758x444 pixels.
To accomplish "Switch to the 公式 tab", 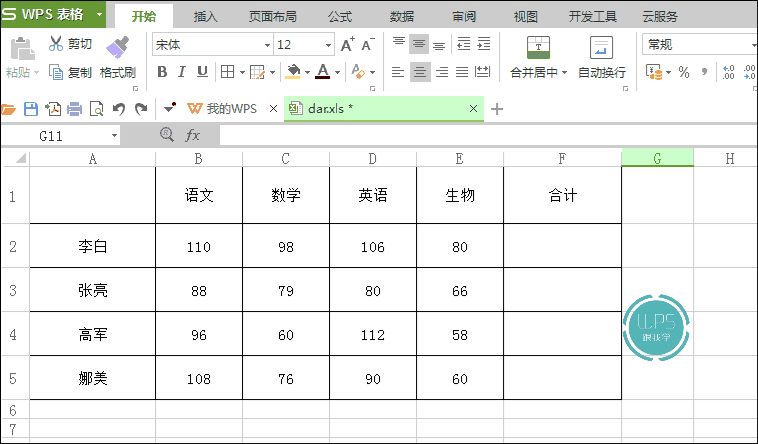I will tap(340, 16).
